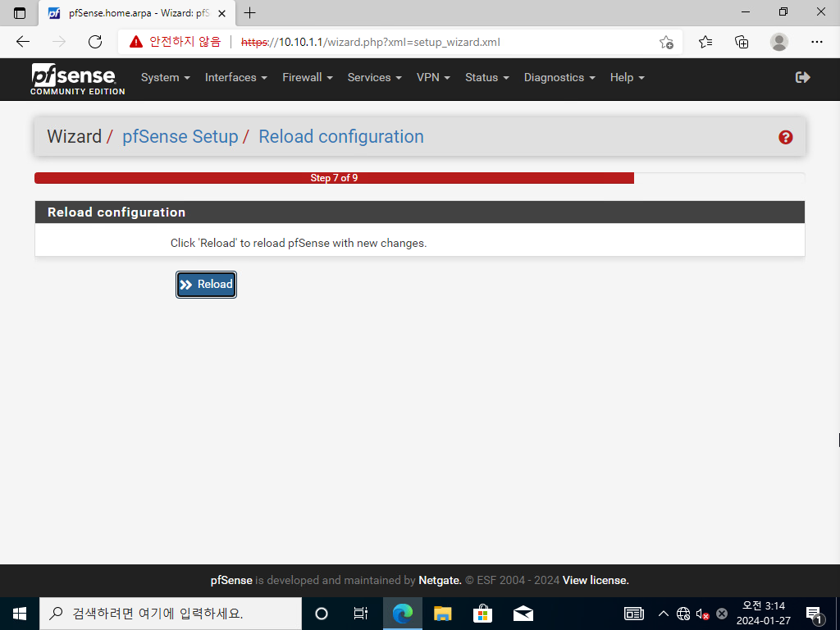Viewport: 840px width, 630px height.
Task: Select the pfSense.home.arpa browser tab
Action: click(x=137, y=13)
